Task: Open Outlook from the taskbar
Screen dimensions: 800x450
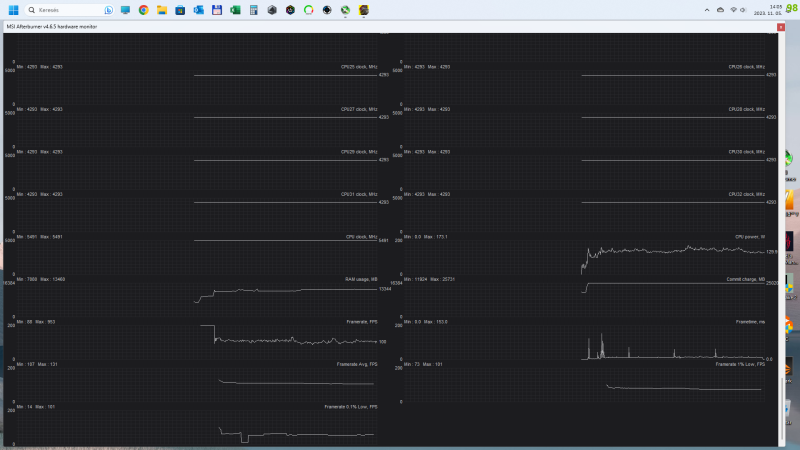Action: pos(198,10)
